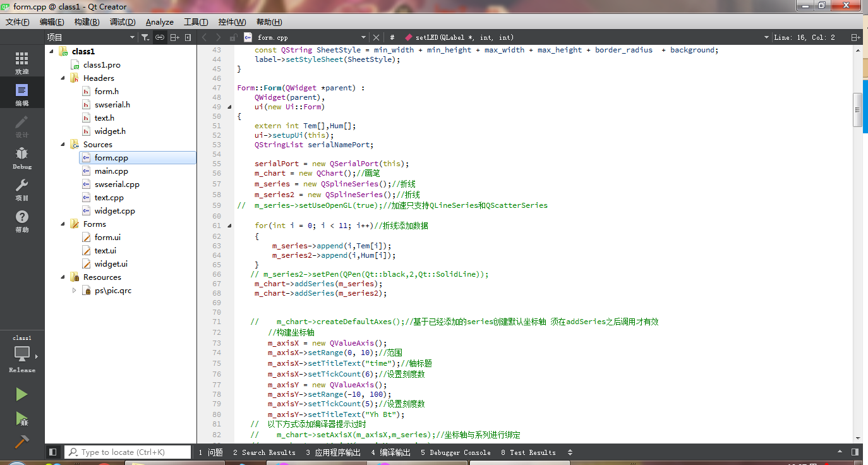Show the 5 Debugger Console pane
The height and width of the screenshot is (465, 868).
click(455, 452)
